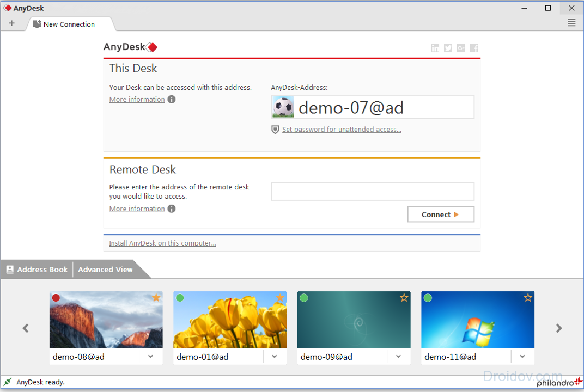
Task: Click info icon beside This Desk's More information
Action: pyautogui.click(x=172, y=100)
